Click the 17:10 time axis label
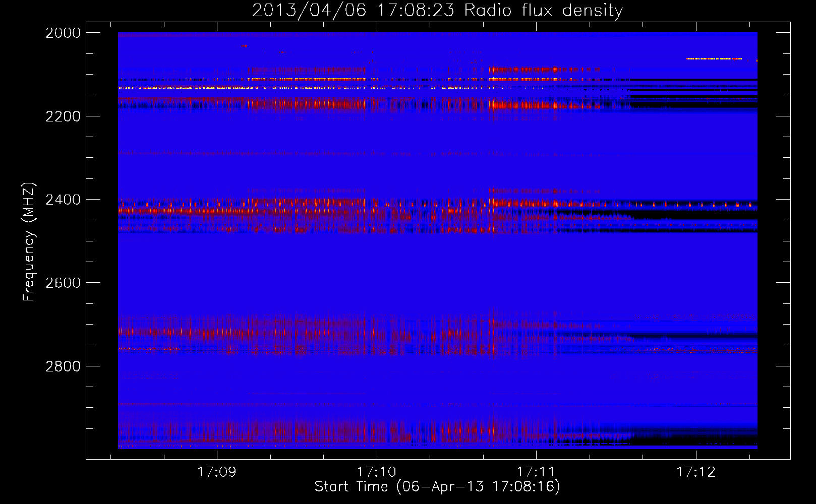This screenshot has width=816, height=504. [x=377, y=472]
